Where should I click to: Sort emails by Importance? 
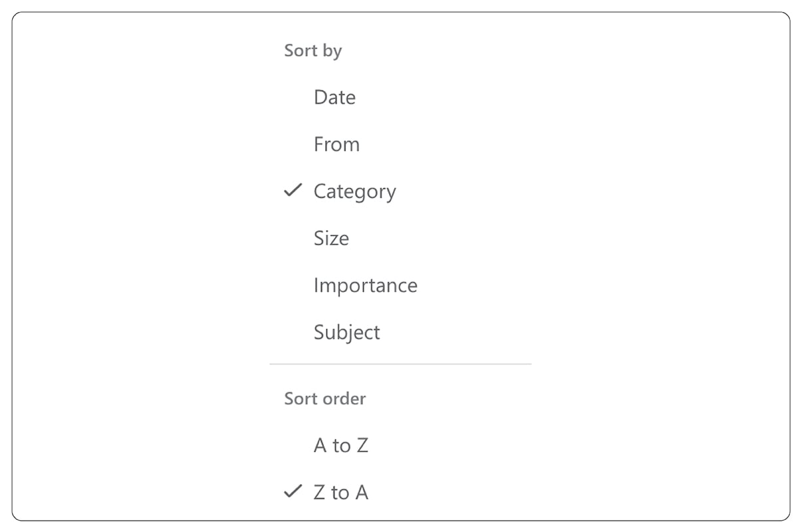click(x=365, y=285)
